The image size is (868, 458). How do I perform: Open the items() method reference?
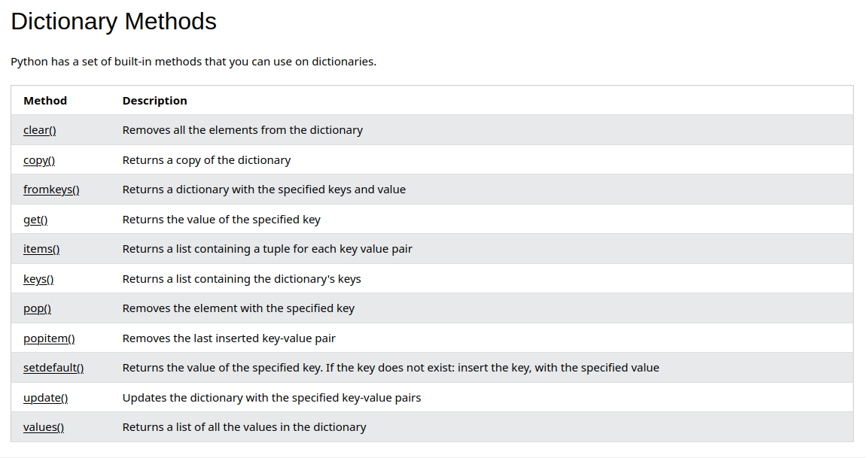41,249
